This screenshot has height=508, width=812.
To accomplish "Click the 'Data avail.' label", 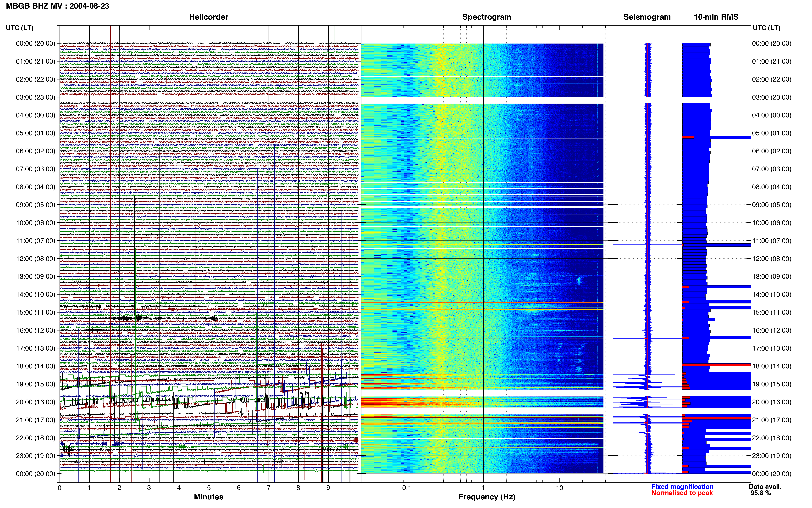I will pos(765,487).
